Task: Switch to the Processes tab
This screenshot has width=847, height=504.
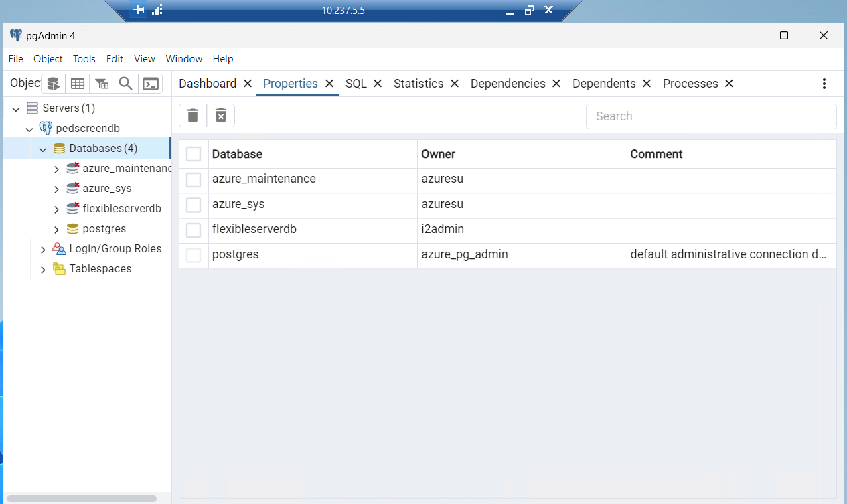Action: point(690,84)
